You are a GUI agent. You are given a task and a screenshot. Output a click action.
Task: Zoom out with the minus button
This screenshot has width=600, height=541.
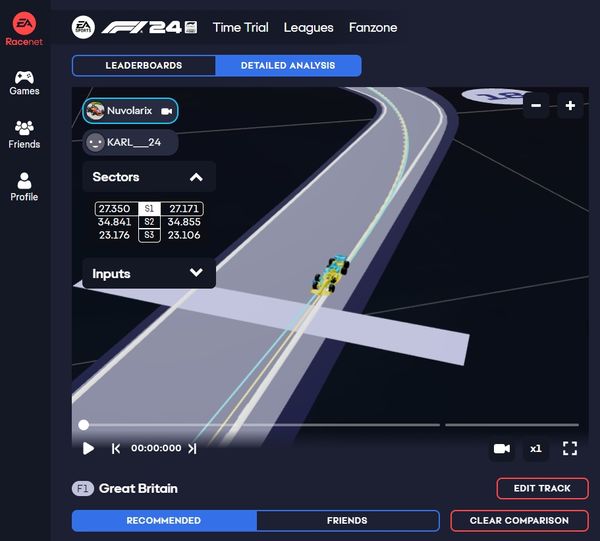tap(536, 105)
